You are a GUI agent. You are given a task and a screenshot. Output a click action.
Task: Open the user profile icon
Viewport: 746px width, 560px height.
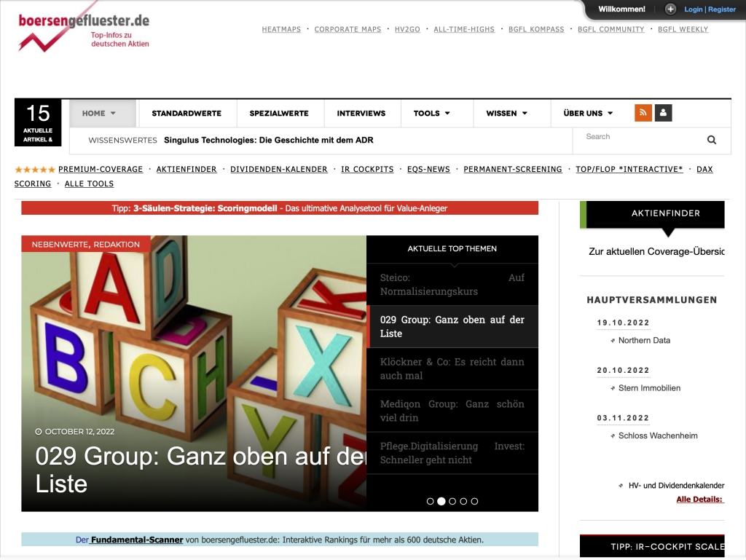click(663, 113)
